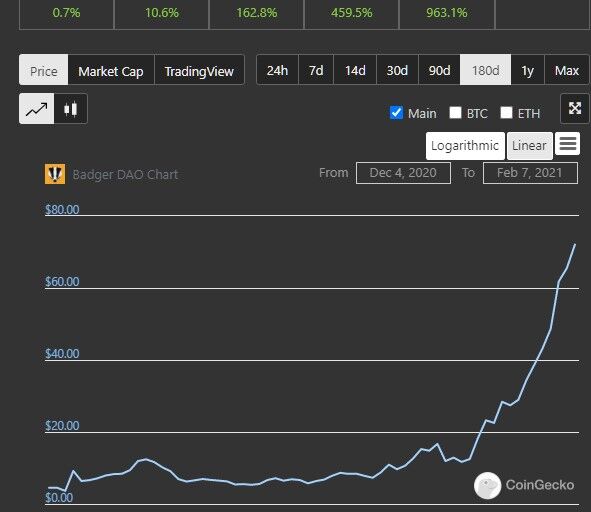
Task: Click the Badger DAO Chart title
Action: (125, 175)
